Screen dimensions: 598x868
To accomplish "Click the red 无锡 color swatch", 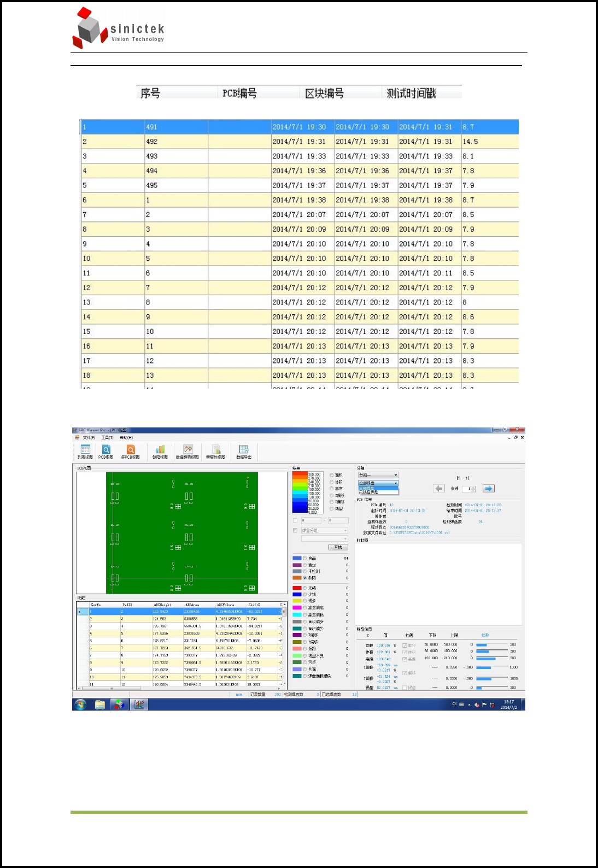I will coord(297,588).
